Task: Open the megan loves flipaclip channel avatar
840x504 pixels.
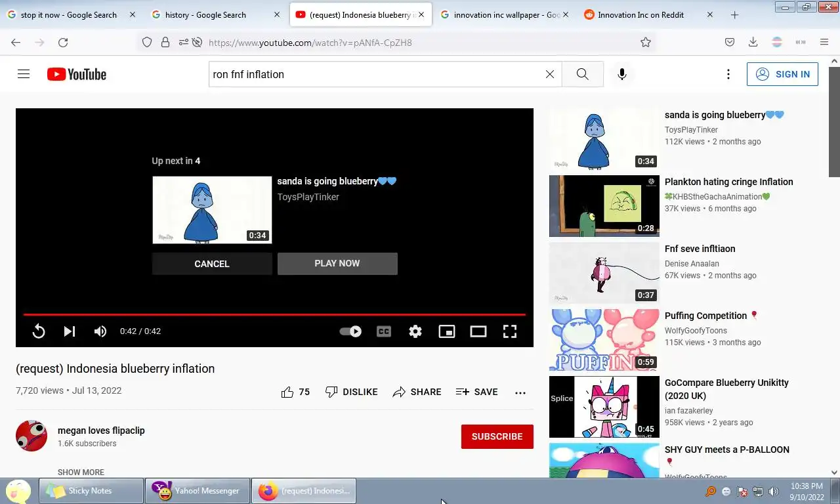Action: point(31,436)
